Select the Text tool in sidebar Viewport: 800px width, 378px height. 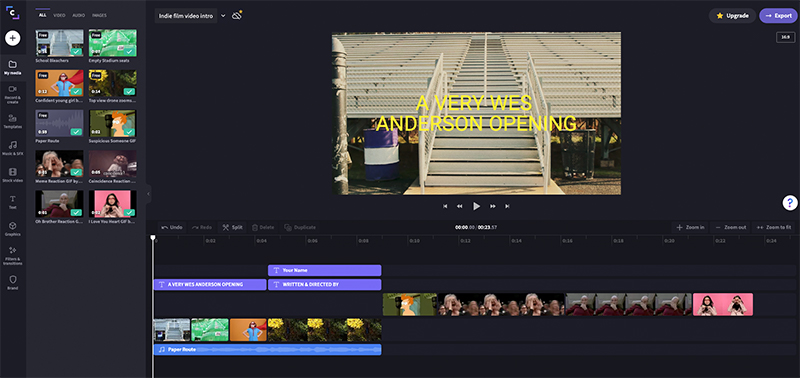tap(13, 202)
